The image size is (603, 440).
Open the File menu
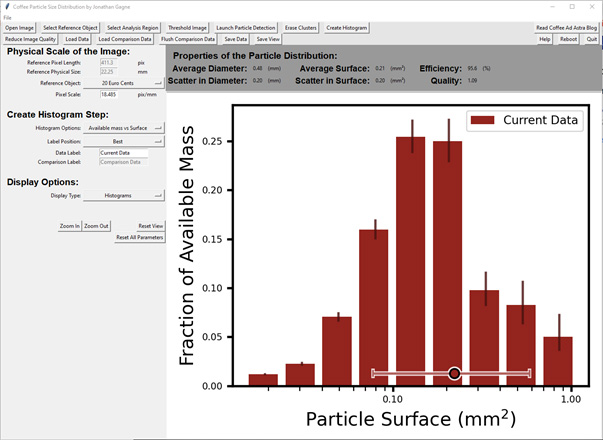tap(7, 18)
